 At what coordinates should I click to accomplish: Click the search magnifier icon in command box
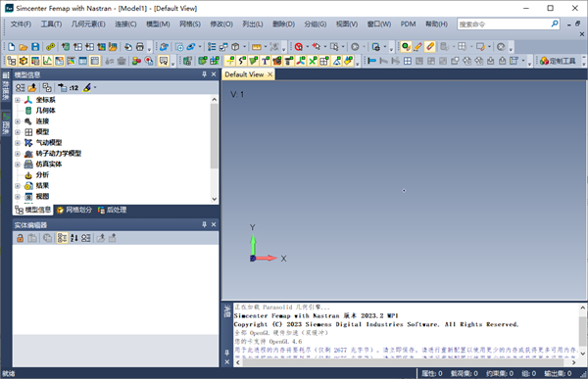555,24
